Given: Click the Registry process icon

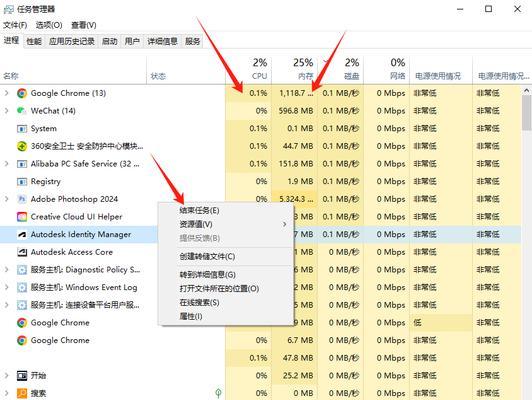Looking at the screenshot, I should (x=22, y=182).
